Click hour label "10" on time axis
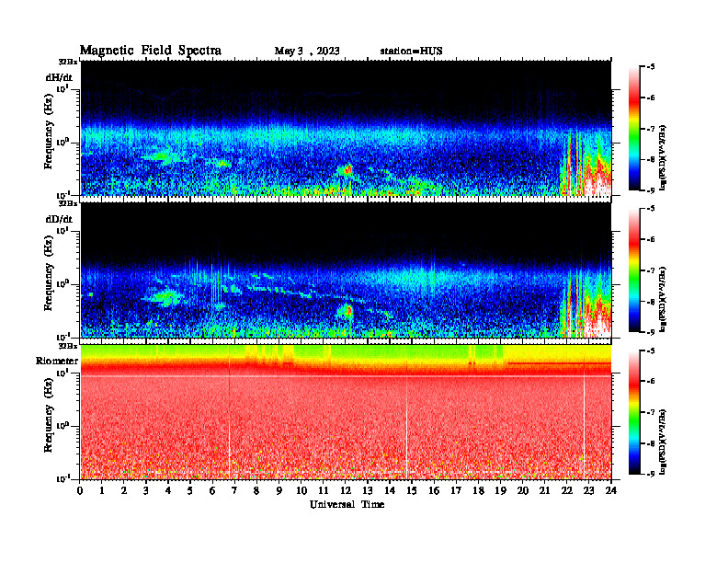Image resolution: width=728 pixels, height=563 pixels. point(301,490)
